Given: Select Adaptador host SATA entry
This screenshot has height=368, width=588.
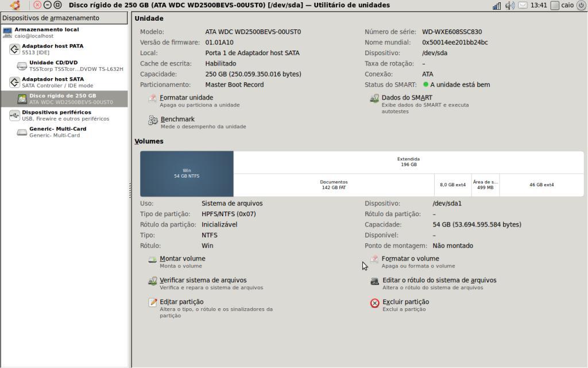Looking at the screenshot, I should point(64,82).
